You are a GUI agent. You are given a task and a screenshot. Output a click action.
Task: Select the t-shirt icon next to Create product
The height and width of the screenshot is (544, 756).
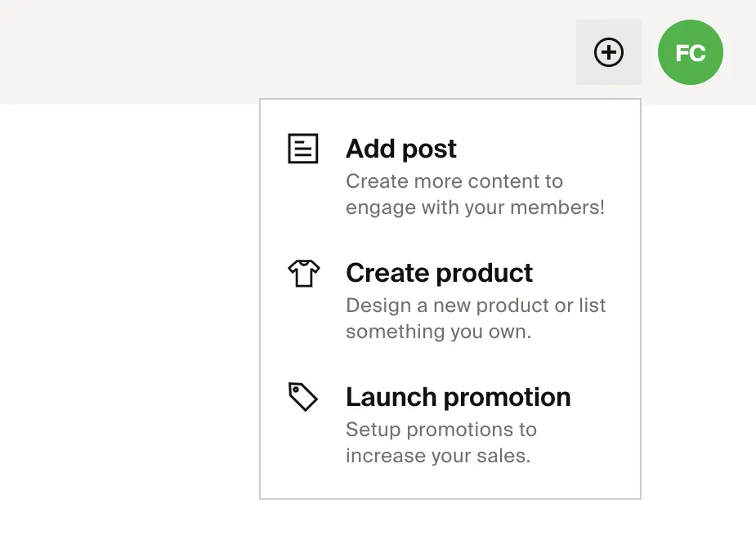pyautogui.click(x=303, y=273)
